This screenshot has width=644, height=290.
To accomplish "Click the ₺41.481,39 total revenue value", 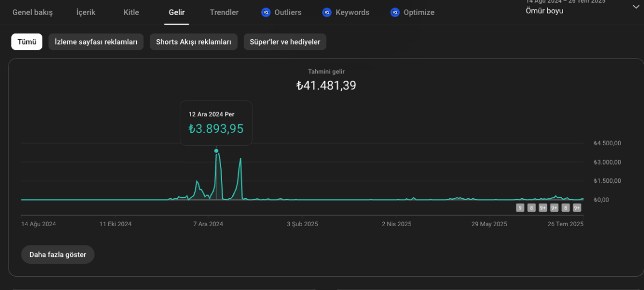I will pyautogui.click(x=326, y=85).
